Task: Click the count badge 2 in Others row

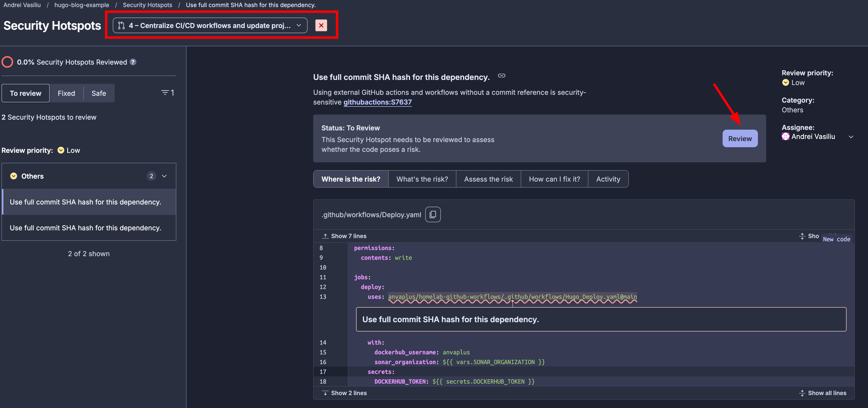Action: (151, 176)
